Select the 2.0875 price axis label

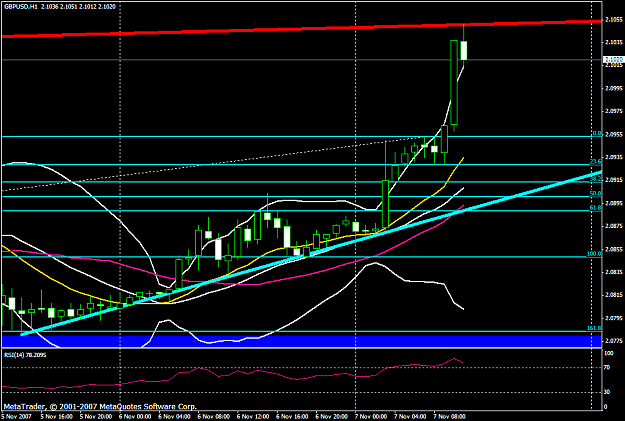point(613,226)
